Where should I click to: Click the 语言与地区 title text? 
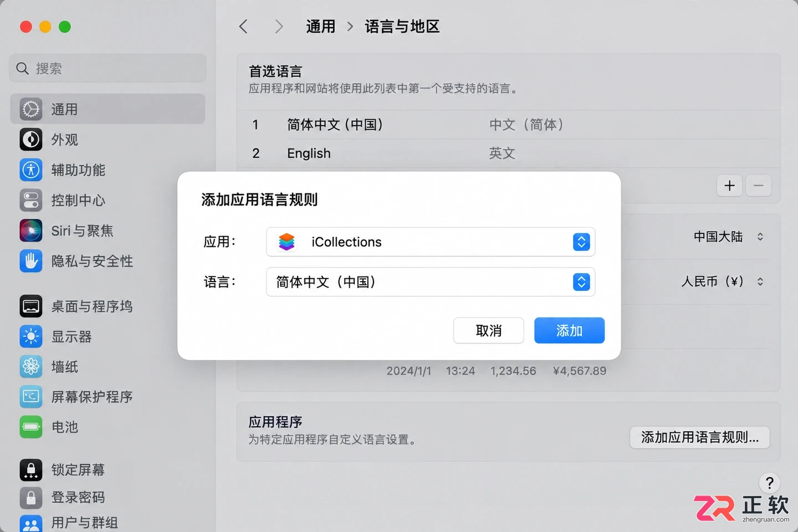click(402, 26)
